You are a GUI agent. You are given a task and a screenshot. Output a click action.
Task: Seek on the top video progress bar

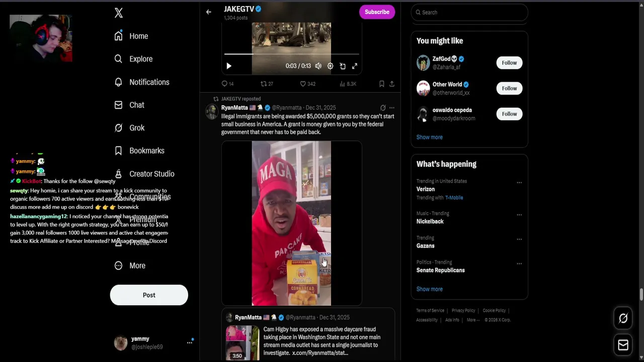click(292, 54)
